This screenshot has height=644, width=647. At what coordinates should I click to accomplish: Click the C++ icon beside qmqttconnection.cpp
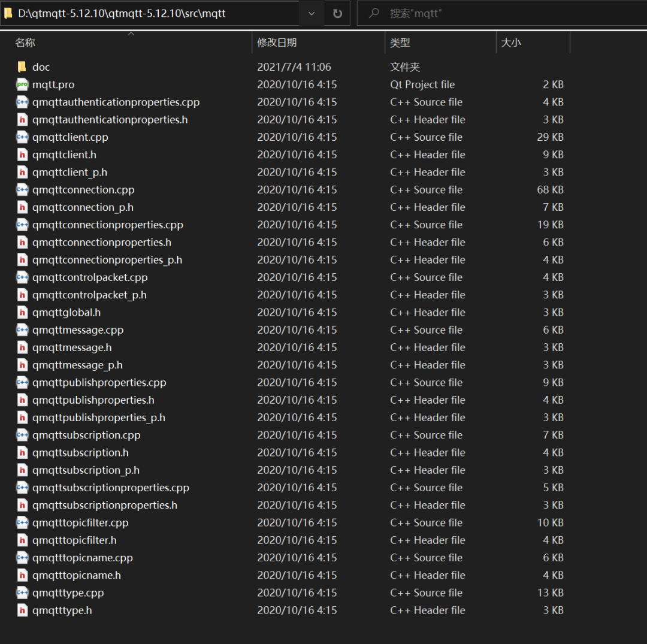point(21,189)
